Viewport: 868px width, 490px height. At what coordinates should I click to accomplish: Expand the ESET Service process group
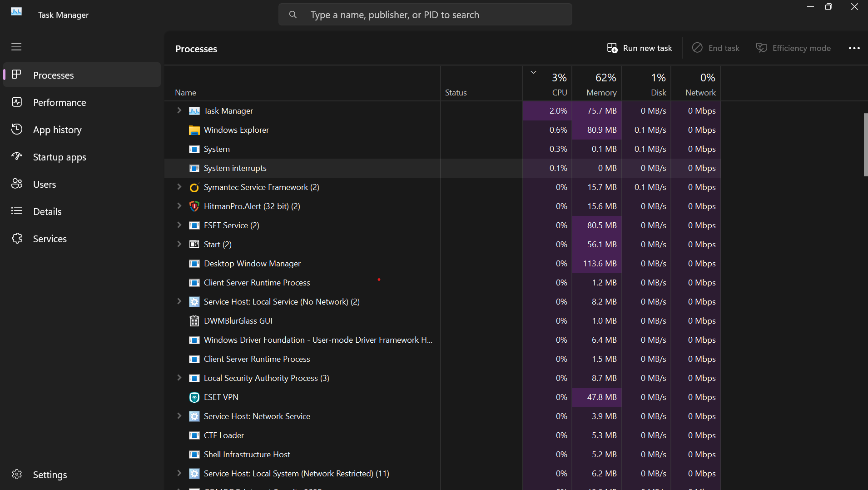tap(179, 225)
